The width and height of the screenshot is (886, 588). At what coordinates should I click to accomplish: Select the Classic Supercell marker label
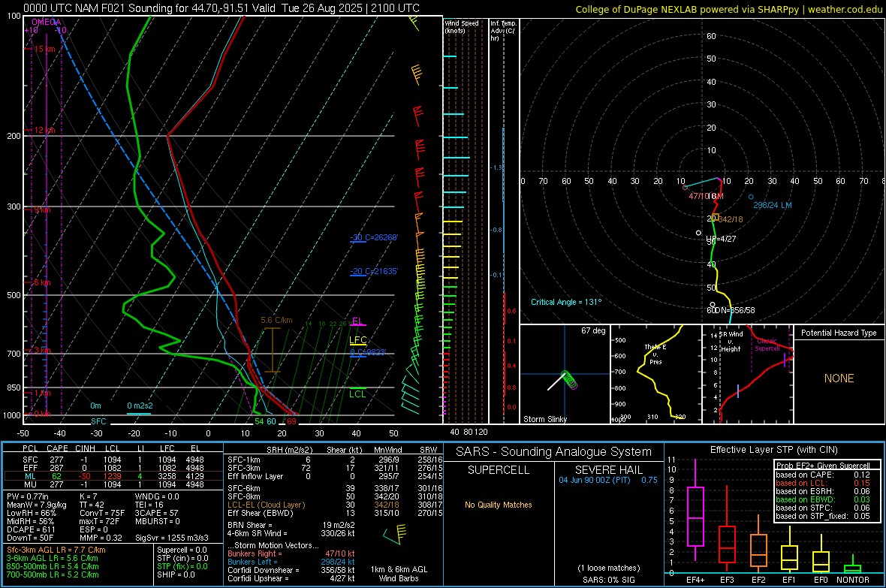(x=767, y=345)
